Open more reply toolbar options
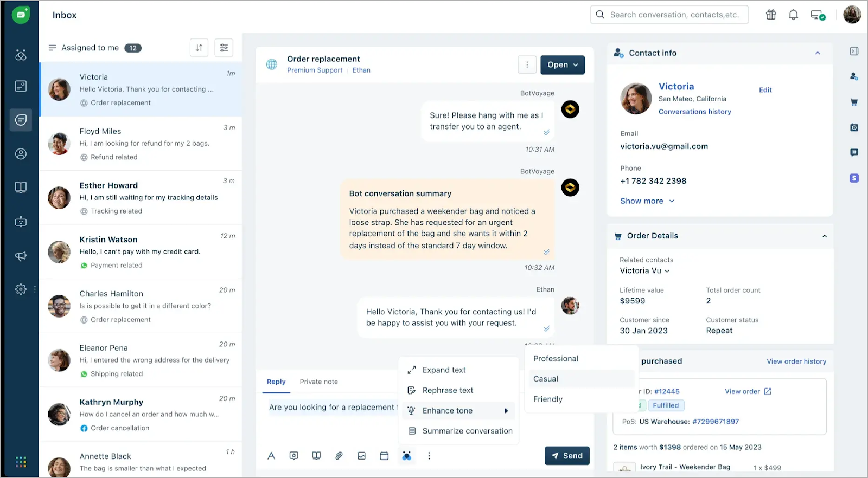The height and width of the screenshot is (478, 868). pos(429,456)
